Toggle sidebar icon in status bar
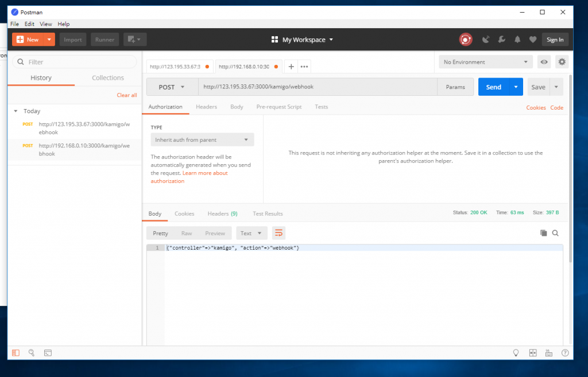 coord(16,353)
